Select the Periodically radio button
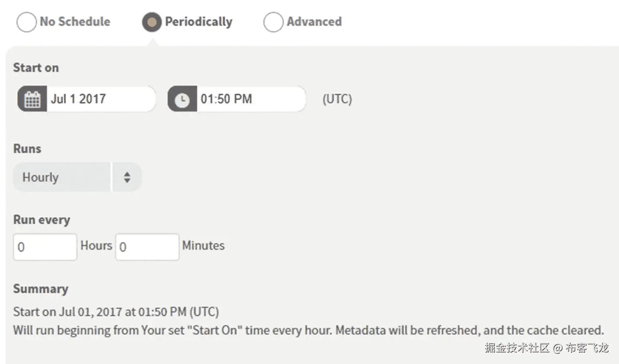Viewport: 619px width, 364px height. 152,22
